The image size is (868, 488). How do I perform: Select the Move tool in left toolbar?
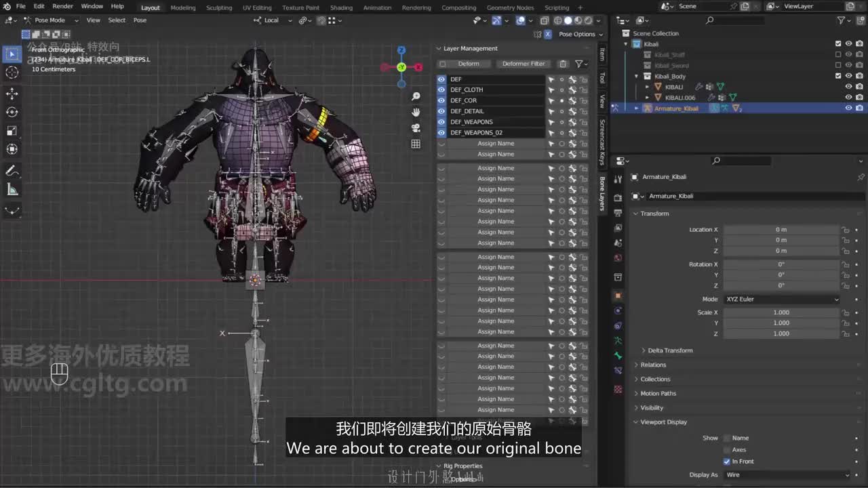pos(12,93)
